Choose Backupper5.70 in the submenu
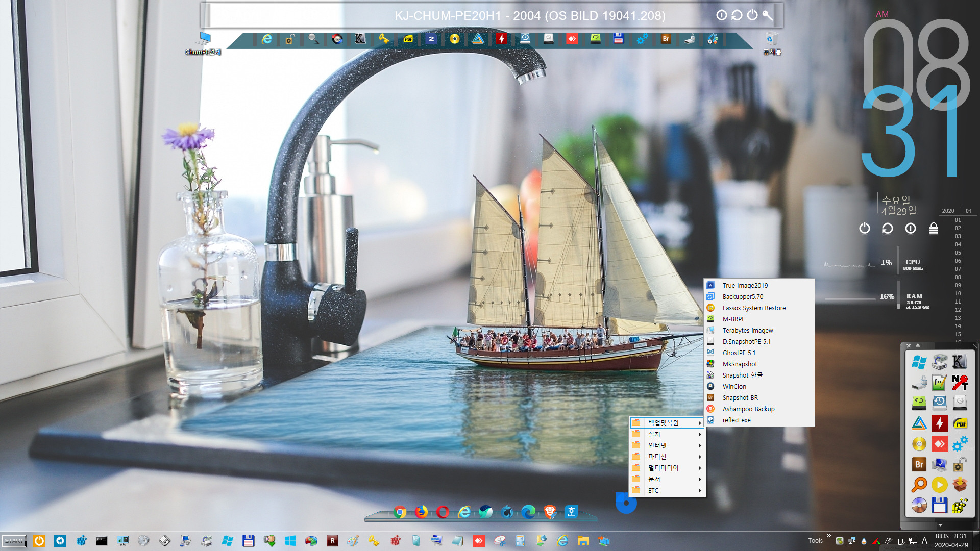The height and width of the screenshot is (551, 980). [759, 297]
